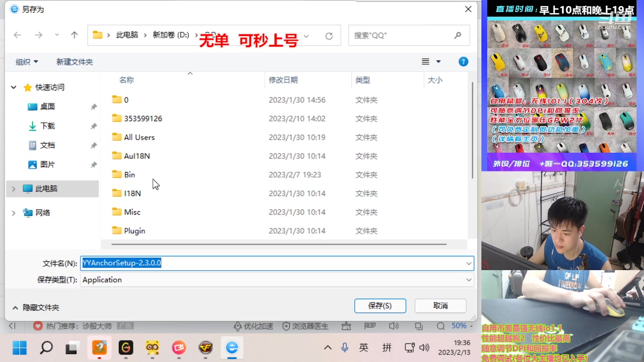644x362 pixels.
Task: Click the pin icon beside 图片
Action: [94, 164]
